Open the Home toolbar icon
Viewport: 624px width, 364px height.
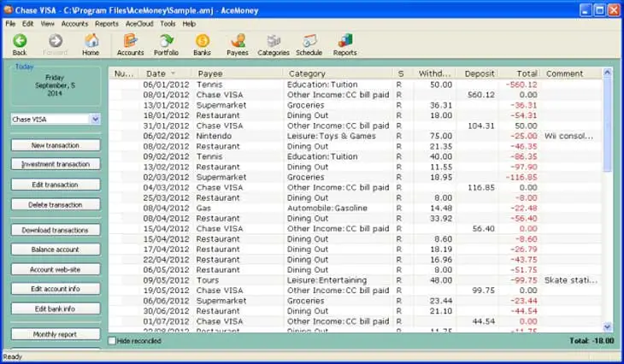click(91, 44)
